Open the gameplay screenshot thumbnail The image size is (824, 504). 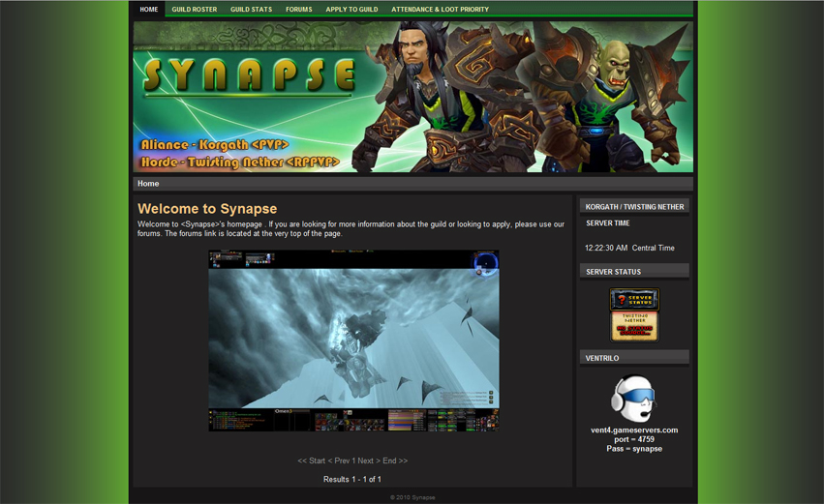pyautogui.click(x=353, y=341)
